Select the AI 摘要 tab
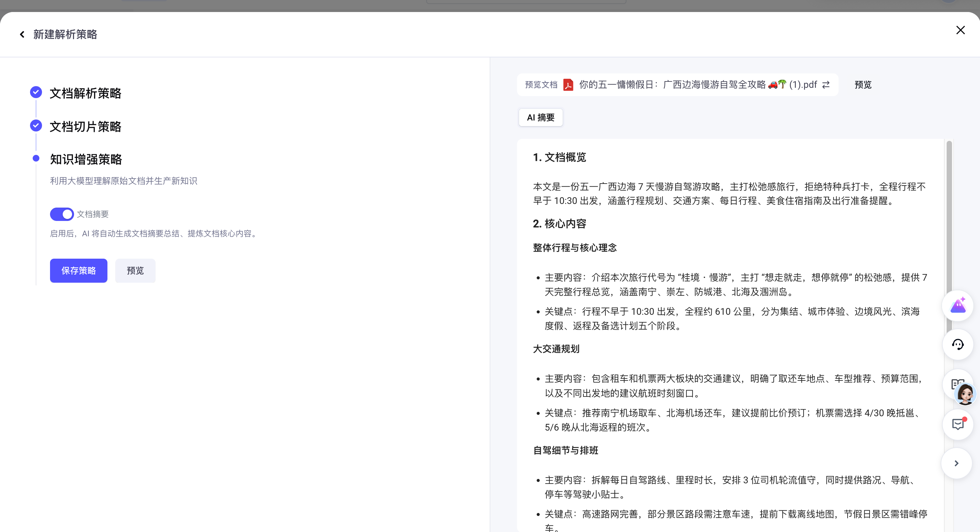This screenshot has width=980, height=532. click(541, 117)
